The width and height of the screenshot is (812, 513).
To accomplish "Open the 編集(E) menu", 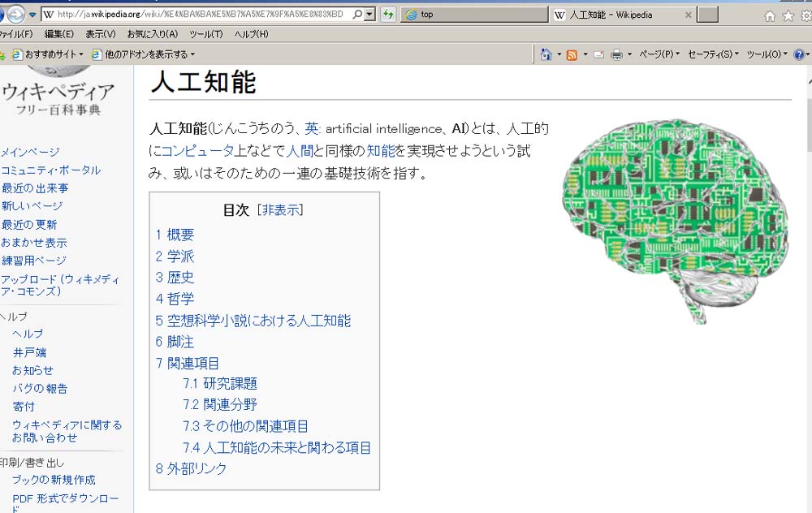I will click(59, 34).
